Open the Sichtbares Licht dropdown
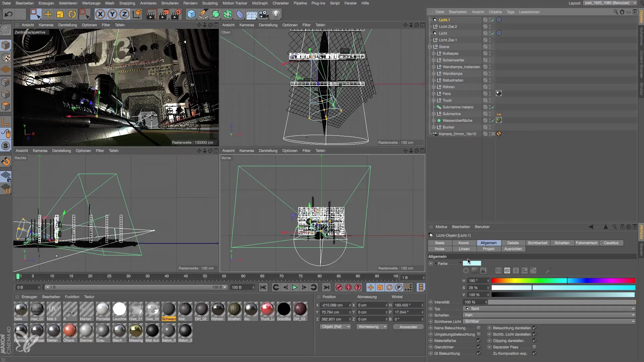The height and width of the screenshot is (362, 644). (549, 321)
